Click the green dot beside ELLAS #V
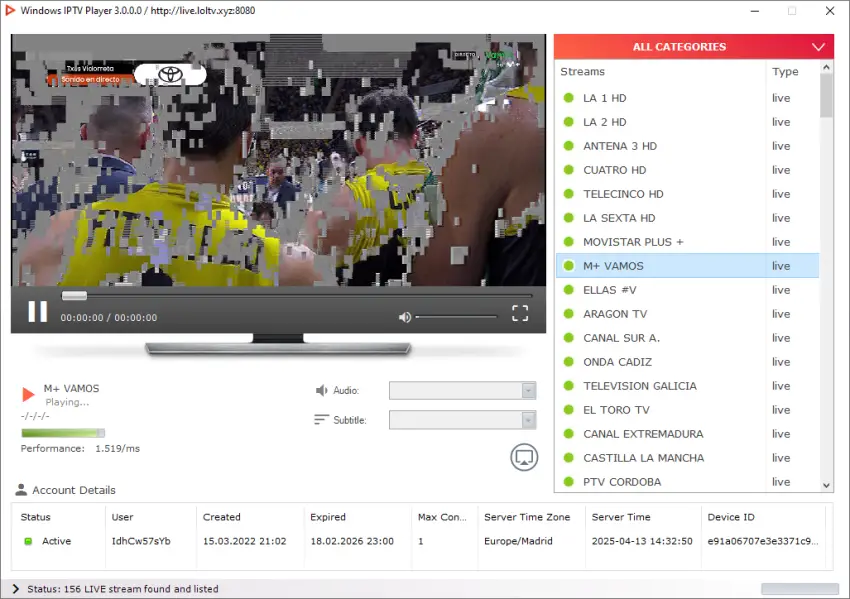The height and width of the screenshot is (599, 850). [569, 289]
